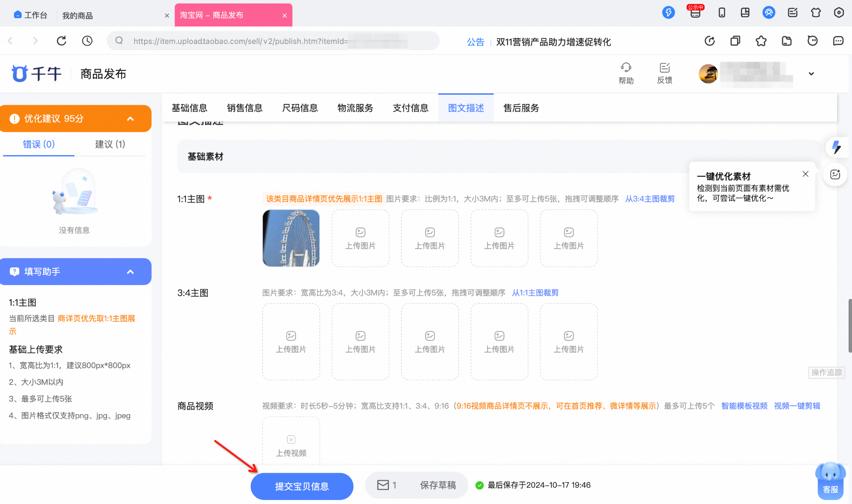Click the 千牛 logo
Screen dimensions: 852x504
tap(36, 74)
